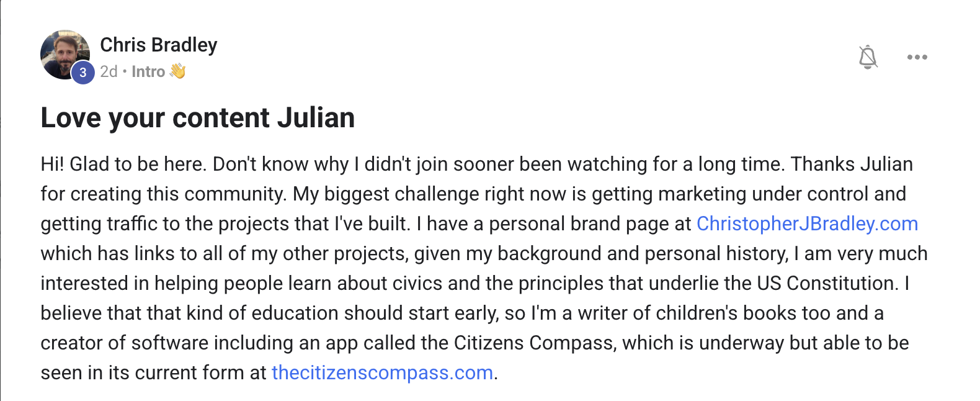980x401 pixels.
Task: Open the post titled Love your content Julian
Action: pyautogui.click(x=198, y=117)
